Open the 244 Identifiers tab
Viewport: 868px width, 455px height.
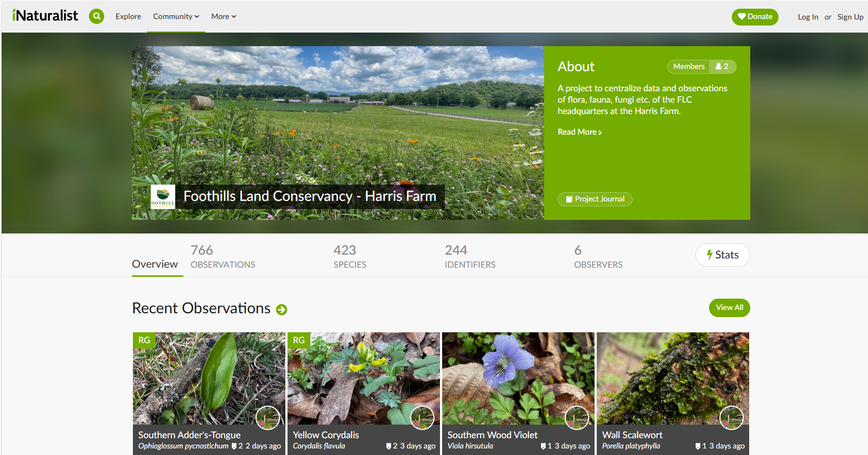coord(470,257)
